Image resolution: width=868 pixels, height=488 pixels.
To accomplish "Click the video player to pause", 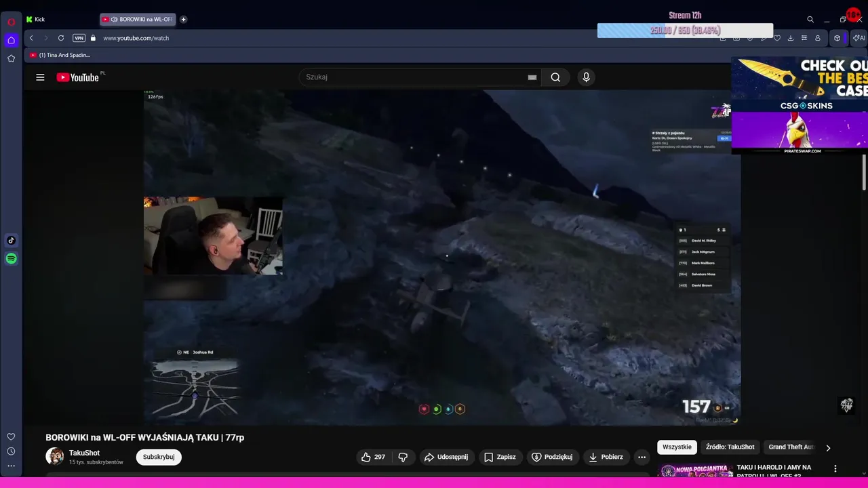I will [x=441, y=258].
